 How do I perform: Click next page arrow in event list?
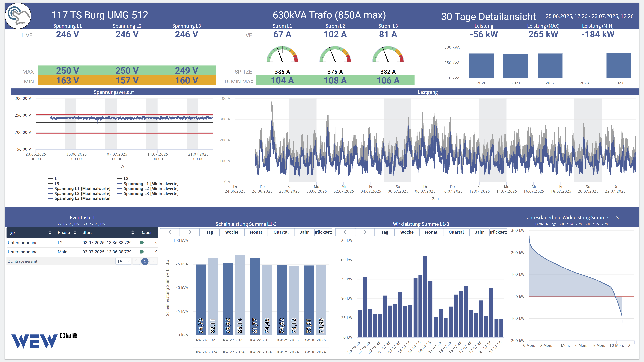pyautogui.click(x=154, y=261)
